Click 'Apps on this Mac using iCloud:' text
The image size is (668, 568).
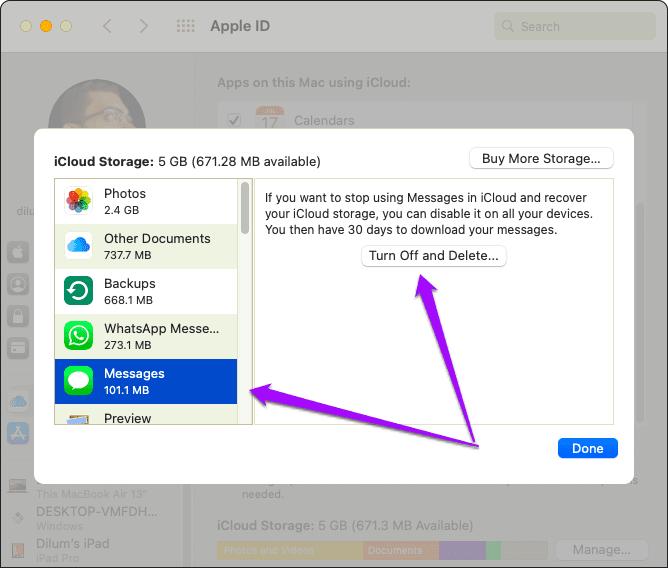pos(314,82)
